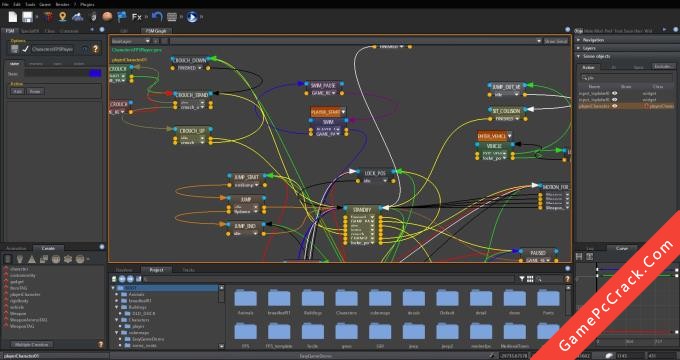Click the blue flag icon in the toolbar
The width and height of the screenshot is (680, 360).
[x=122, y=17]
